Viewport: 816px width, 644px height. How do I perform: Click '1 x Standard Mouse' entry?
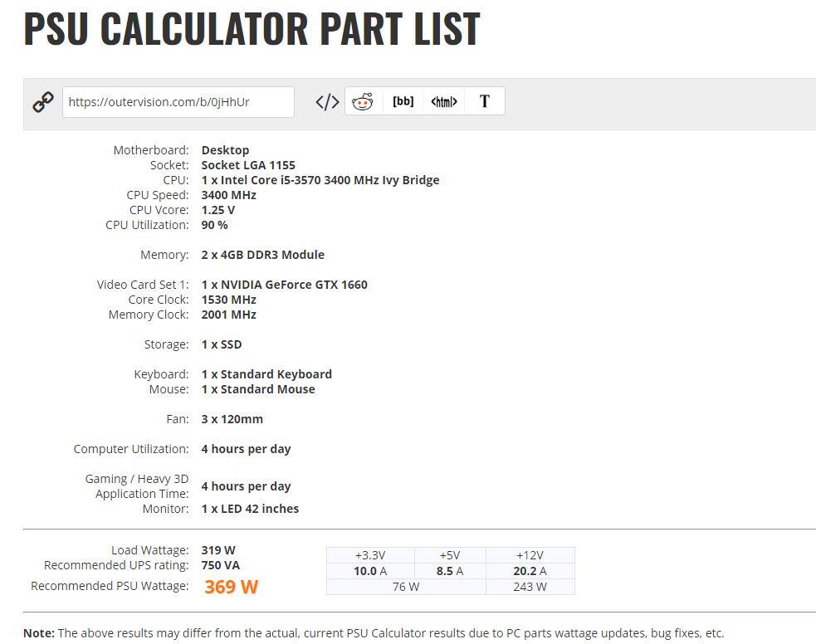(258, 389)
